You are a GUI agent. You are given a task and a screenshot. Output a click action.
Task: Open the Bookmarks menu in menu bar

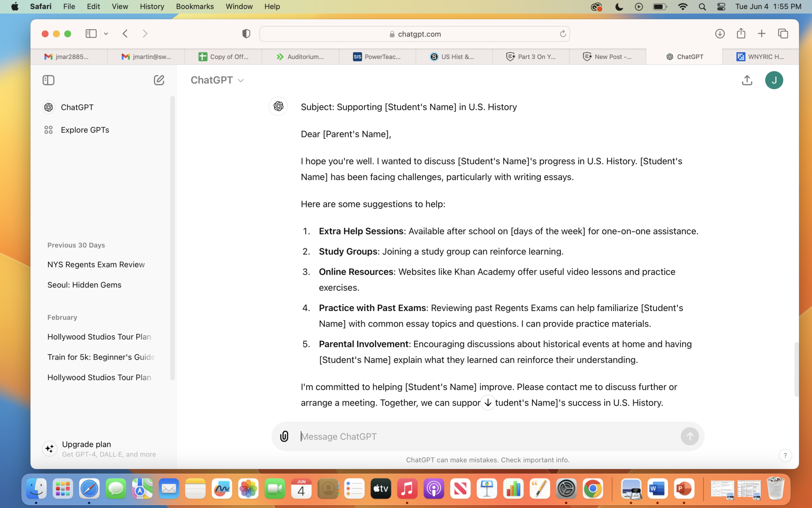[x=195, y=6]
